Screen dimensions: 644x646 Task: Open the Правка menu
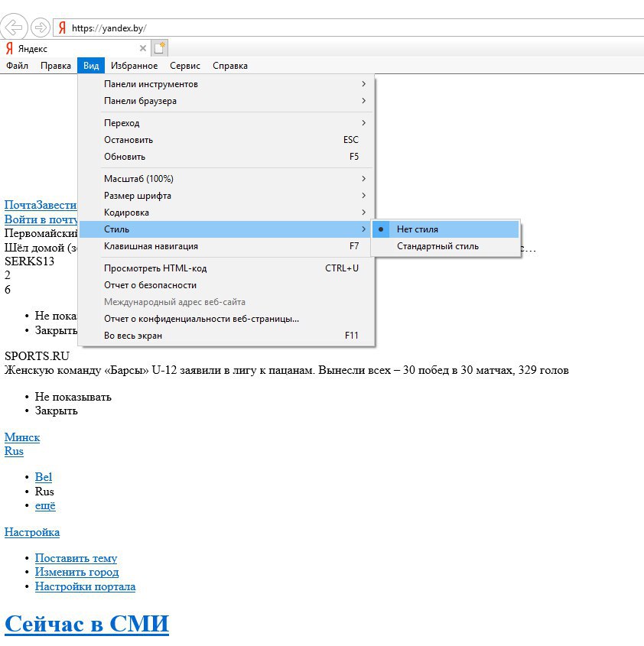pyautogui.click(x=56, y=66)
